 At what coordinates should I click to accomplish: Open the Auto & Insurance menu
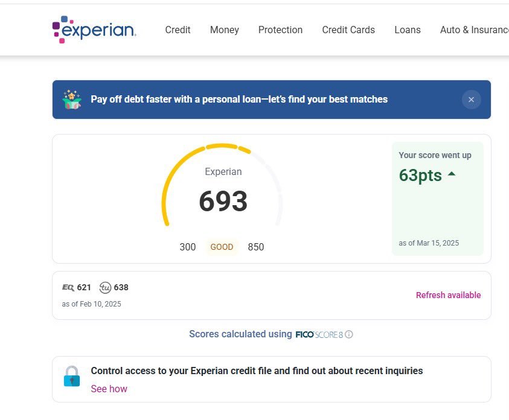coord(474,30)
